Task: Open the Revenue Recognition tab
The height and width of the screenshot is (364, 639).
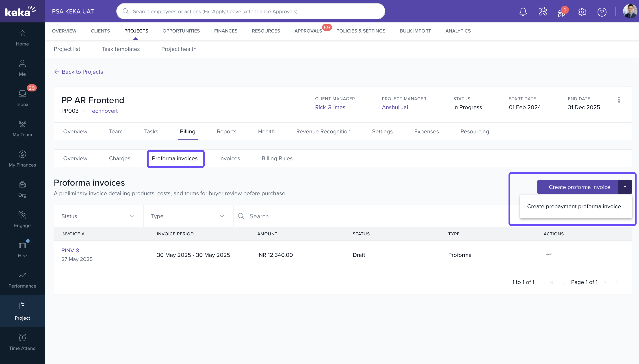Action: [x=323, y=132]
